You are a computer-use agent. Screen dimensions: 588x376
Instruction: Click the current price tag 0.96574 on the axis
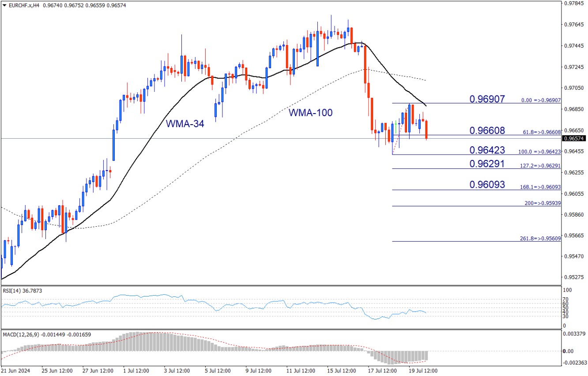[574, 138]
